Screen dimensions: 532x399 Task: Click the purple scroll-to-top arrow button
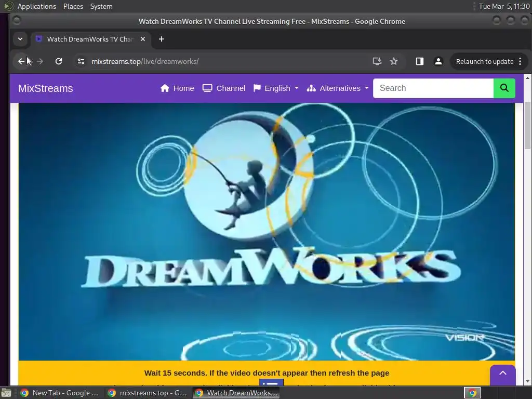pos(503,375)
